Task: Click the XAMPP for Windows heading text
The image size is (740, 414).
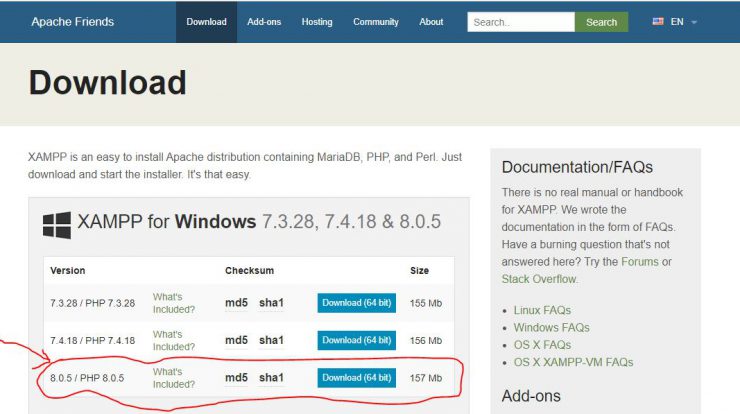Action: point(259,221)
